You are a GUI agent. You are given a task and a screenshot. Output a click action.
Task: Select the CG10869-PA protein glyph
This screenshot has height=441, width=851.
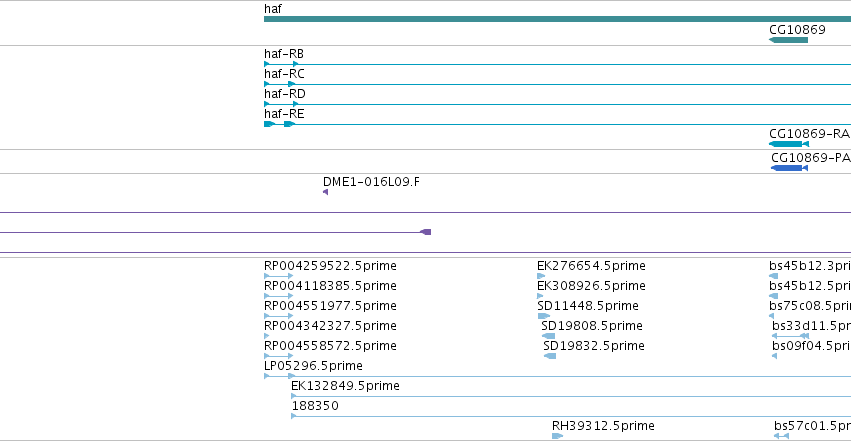point(789,168)
